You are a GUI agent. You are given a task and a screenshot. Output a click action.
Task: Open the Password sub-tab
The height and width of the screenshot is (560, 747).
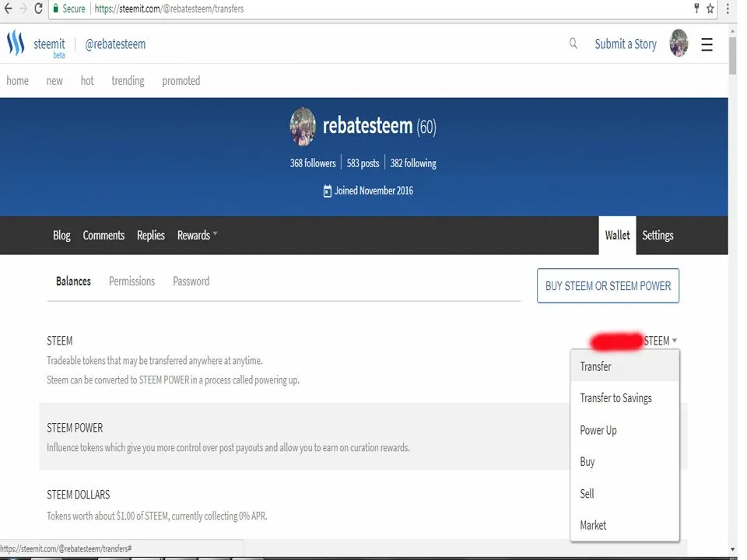(191, 282)
